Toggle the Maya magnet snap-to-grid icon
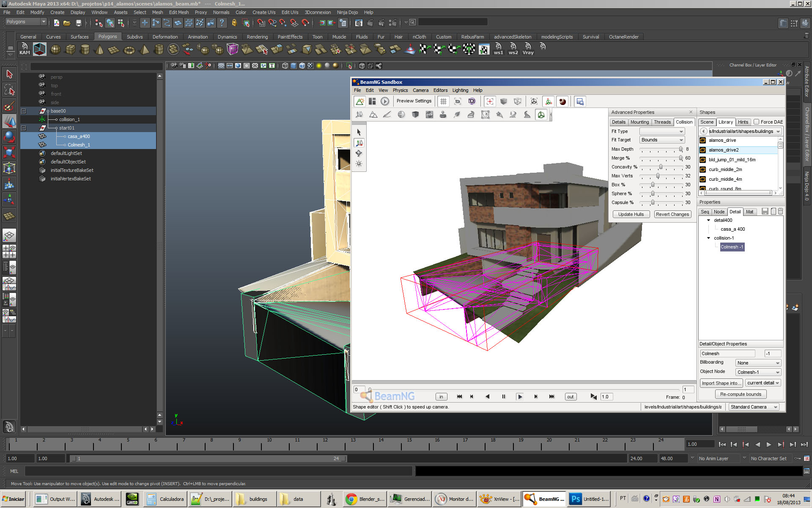This screenshot has height=508, width=812. click(261, 23)
